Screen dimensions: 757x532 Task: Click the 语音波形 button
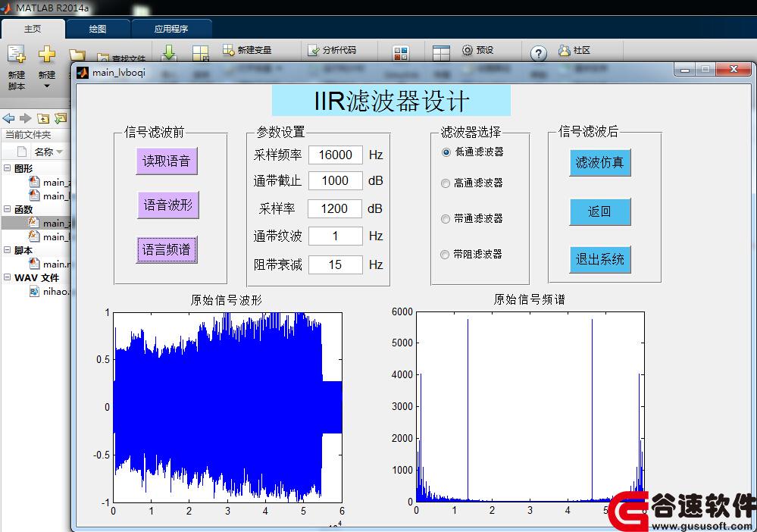pos(168,205)
